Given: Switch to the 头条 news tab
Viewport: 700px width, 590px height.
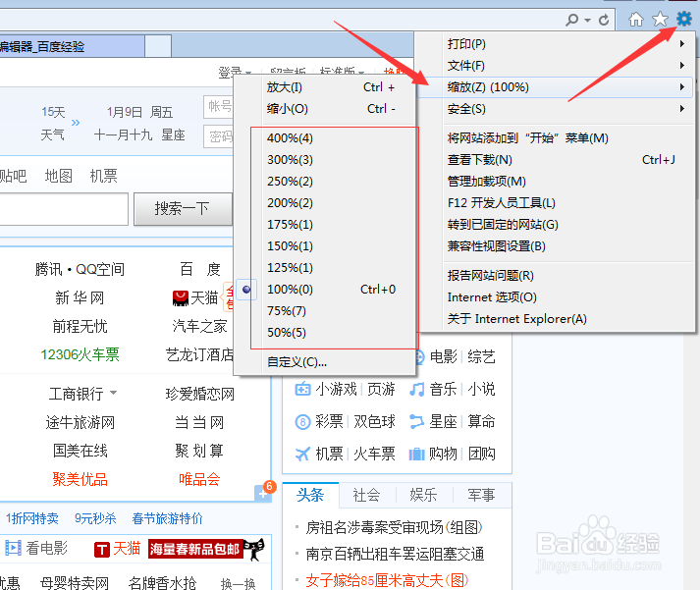Looking at the screenshot, I should (x=310, y=495).
